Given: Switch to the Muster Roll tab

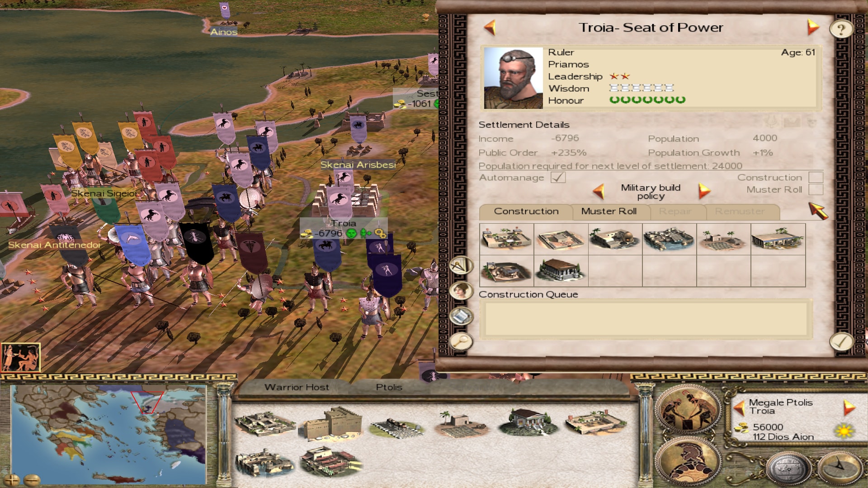Looking at the screenshot, I should tap(609, 211).
